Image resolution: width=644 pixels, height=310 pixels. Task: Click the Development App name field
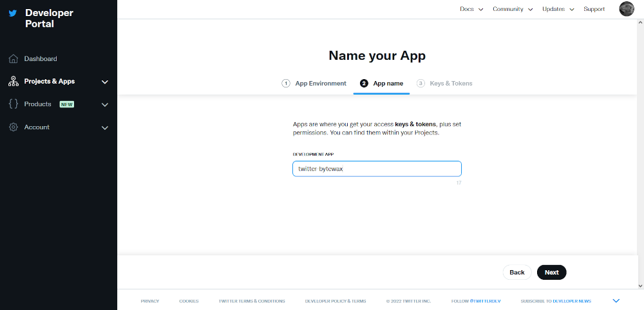(377, 169)
